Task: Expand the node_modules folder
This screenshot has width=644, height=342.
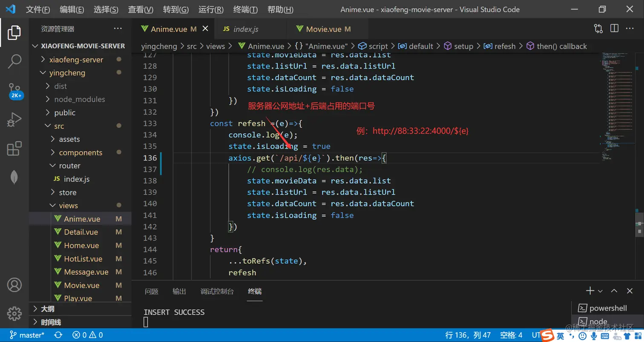Action: click(80, 99)
